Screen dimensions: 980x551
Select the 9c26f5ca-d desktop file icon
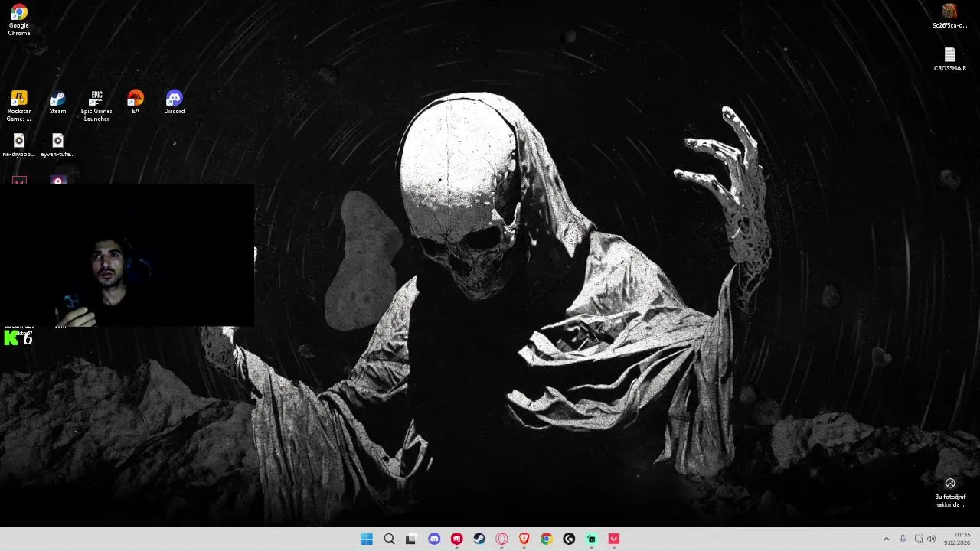pyautogui.click(x=949, y=16)
